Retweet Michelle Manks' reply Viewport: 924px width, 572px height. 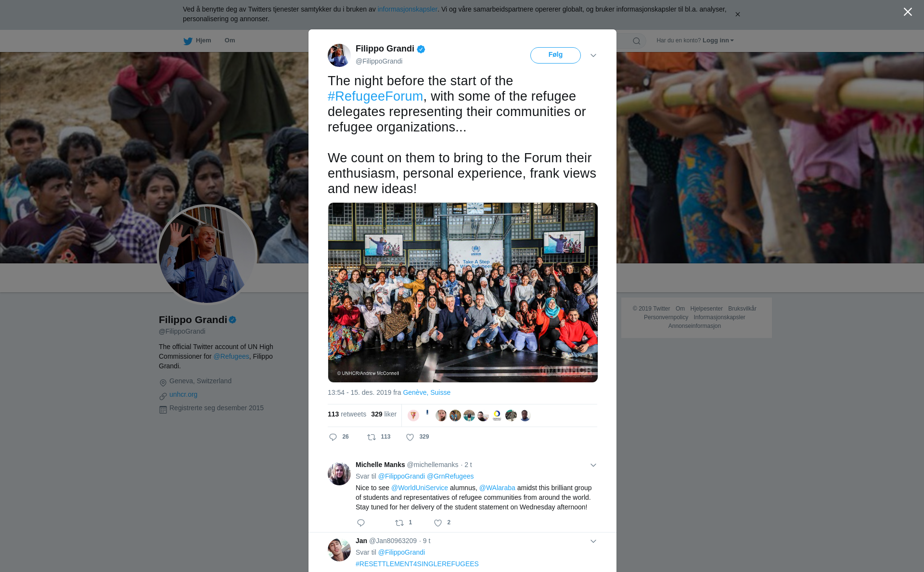point(399,523)
